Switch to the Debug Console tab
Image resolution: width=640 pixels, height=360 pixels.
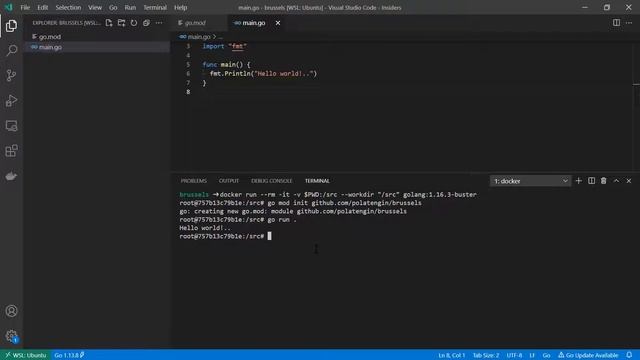click(271, 181)
